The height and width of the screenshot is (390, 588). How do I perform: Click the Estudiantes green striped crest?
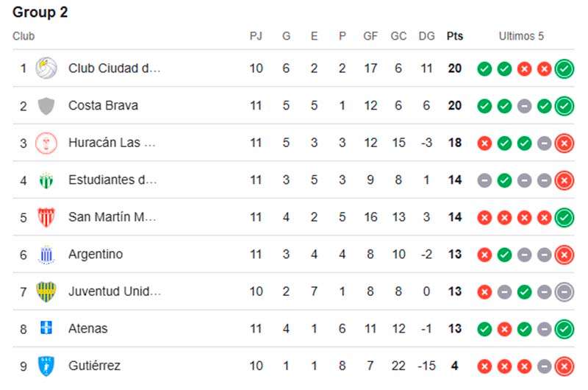point(46,180)
